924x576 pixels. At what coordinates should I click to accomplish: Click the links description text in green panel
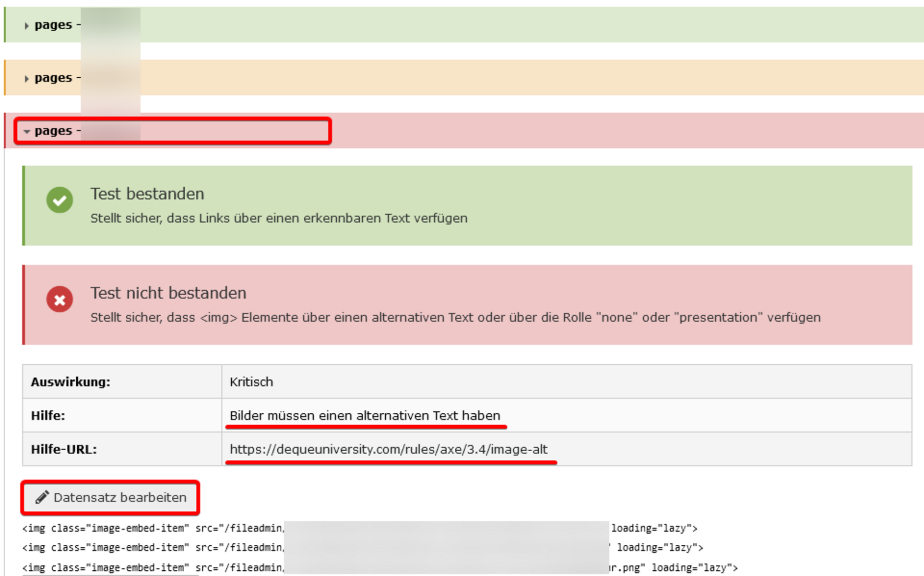(279, 218)
